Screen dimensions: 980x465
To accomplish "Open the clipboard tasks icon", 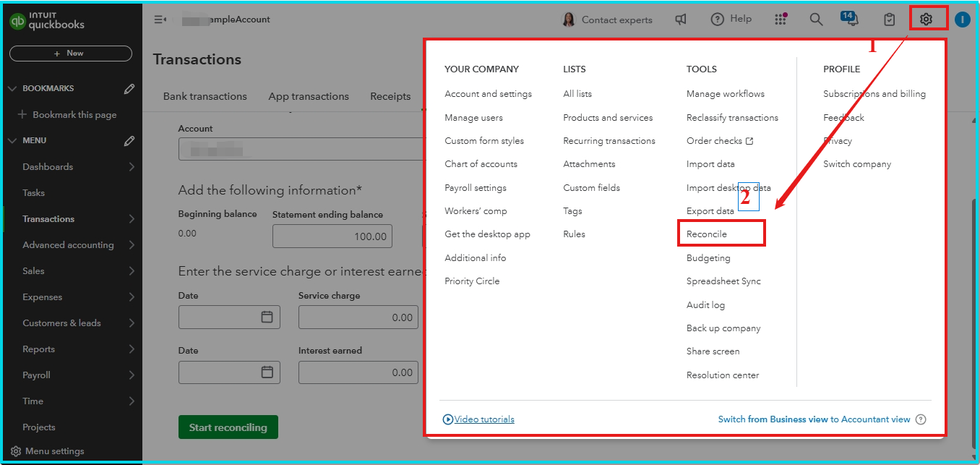I will point(890,20).
